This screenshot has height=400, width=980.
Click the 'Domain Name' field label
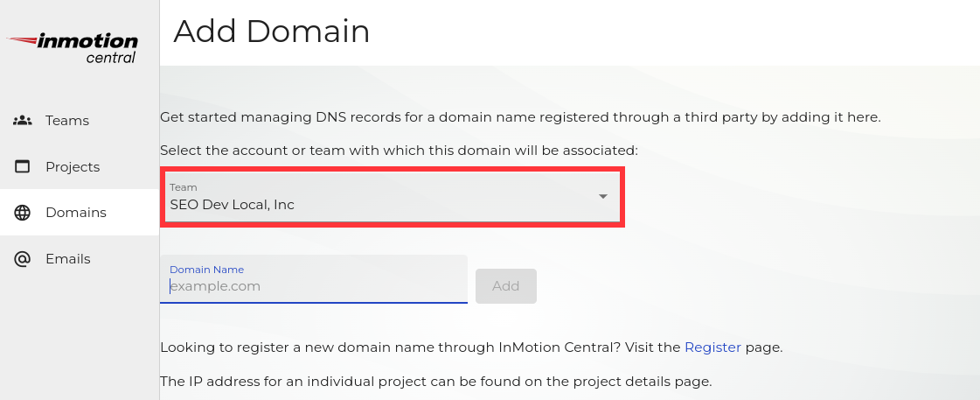coord(206,270)
